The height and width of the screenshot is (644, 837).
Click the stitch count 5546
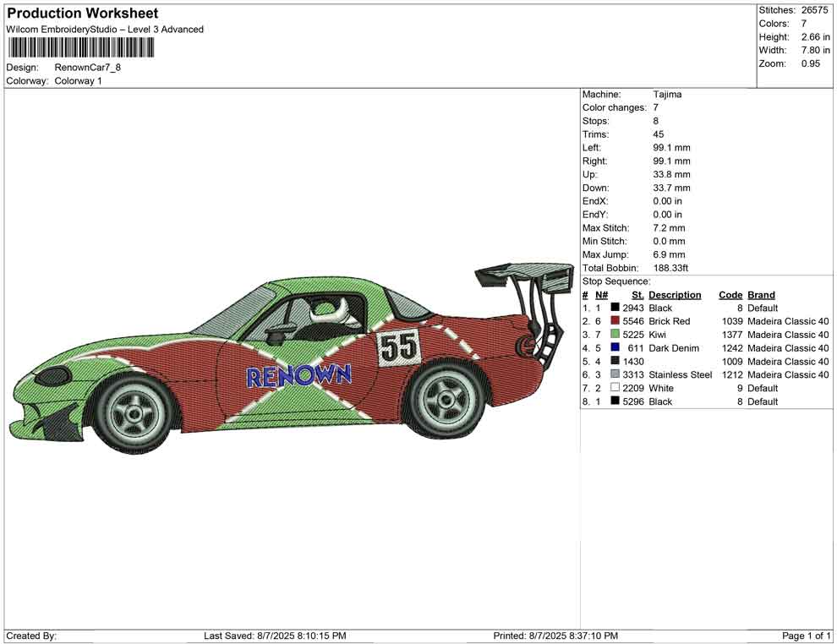[x=633, y=321]
